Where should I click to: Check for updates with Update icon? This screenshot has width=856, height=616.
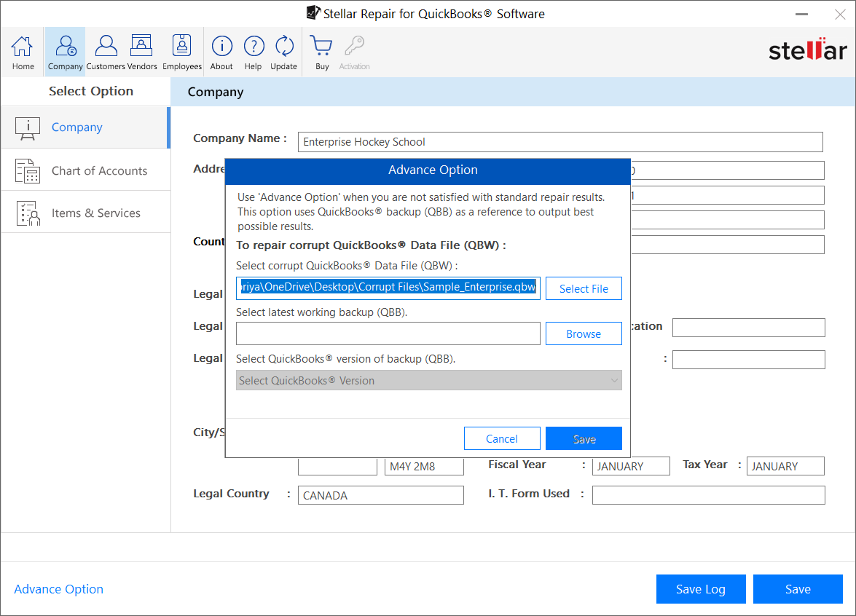[x=284, y=52]
